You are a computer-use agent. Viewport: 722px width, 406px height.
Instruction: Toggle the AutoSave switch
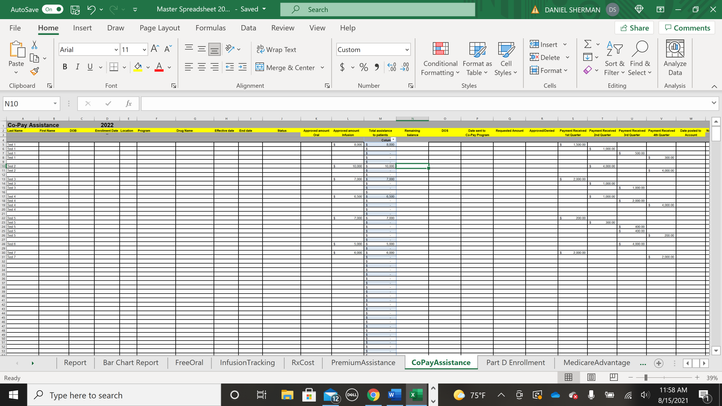(52, 9)
